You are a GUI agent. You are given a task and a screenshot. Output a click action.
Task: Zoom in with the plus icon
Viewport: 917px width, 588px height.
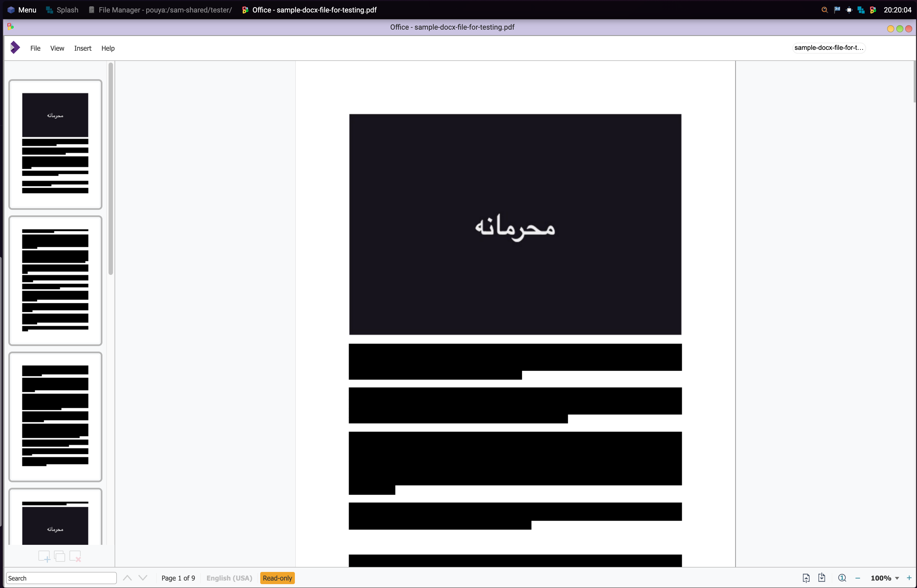909,578
